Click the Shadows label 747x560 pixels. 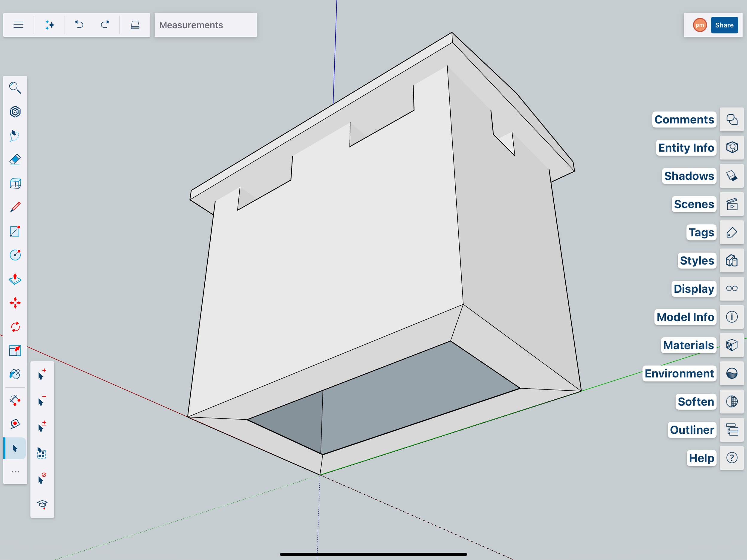coord(689,176)
